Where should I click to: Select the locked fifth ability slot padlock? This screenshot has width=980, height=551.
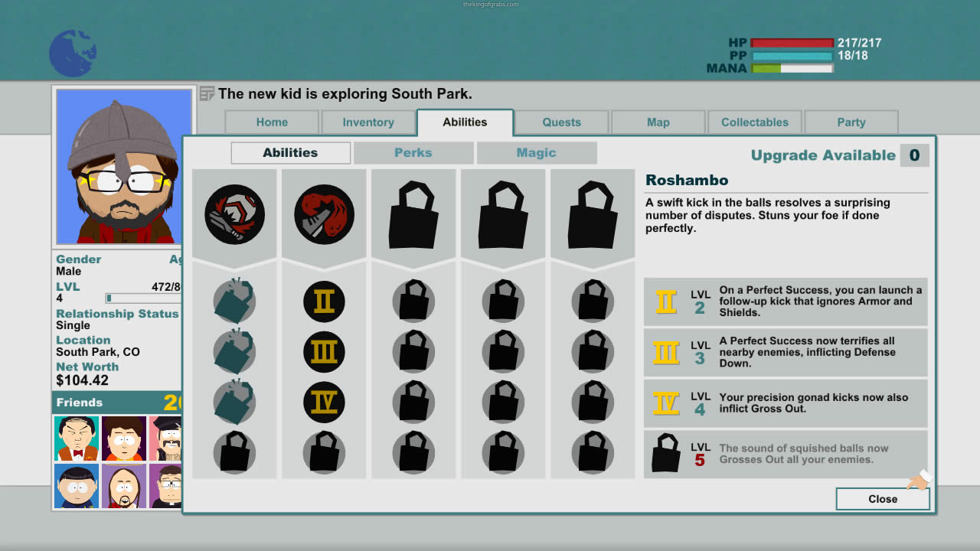tap(593, 215)
